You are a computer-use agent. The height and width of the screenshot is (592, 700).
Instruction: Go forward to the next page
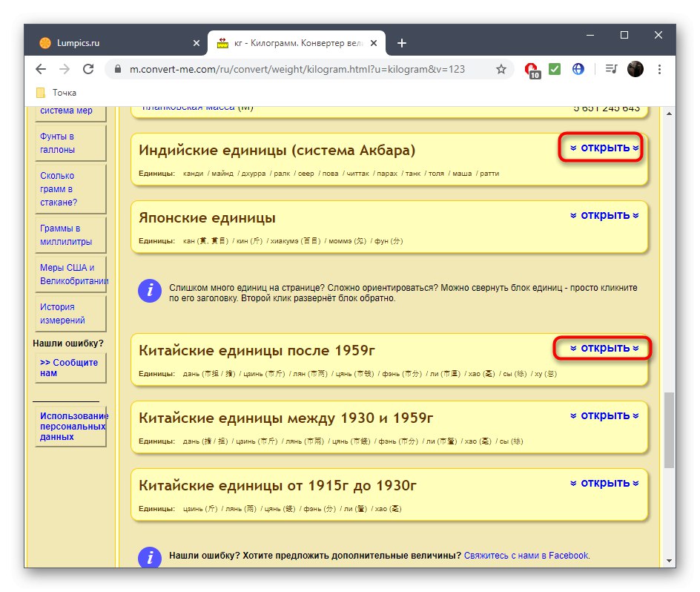pyautogui.click(x=65, y=69)
